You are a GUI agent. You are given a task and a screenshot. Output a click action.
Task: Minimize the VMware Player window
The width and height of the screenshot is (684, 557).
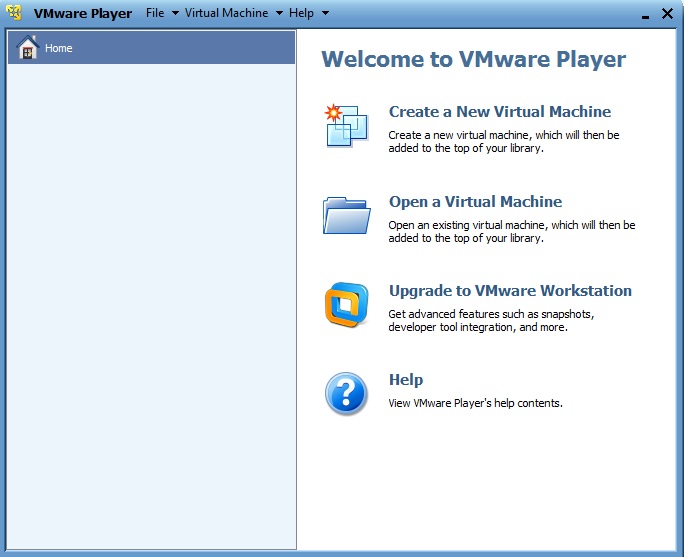coord(643,14)
